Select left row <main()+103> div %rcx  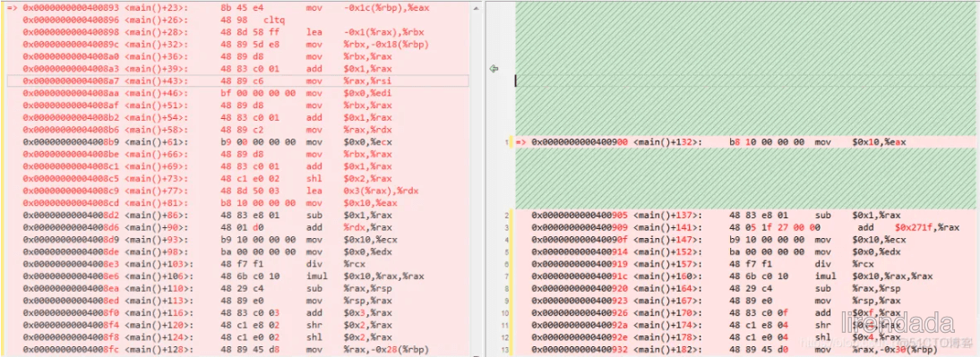237,264
